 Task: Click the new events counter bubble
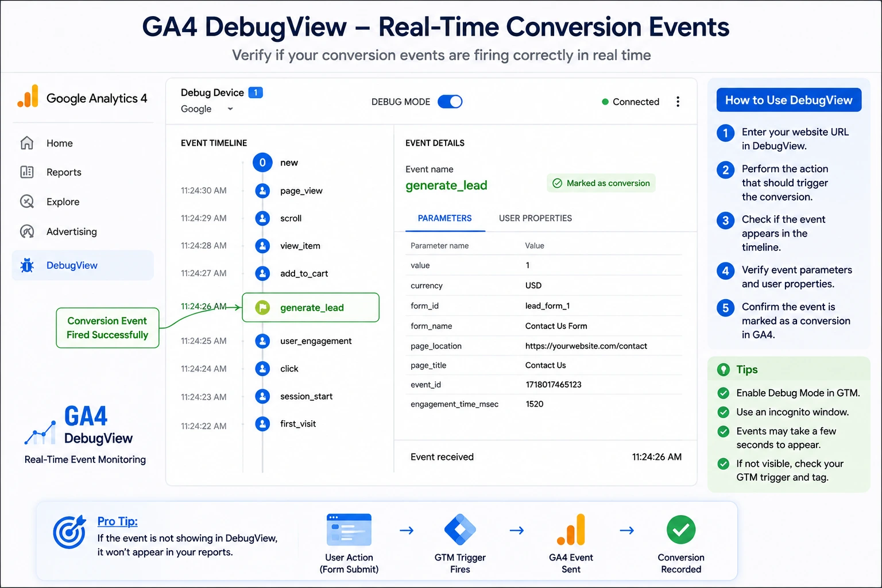[262, 163]
